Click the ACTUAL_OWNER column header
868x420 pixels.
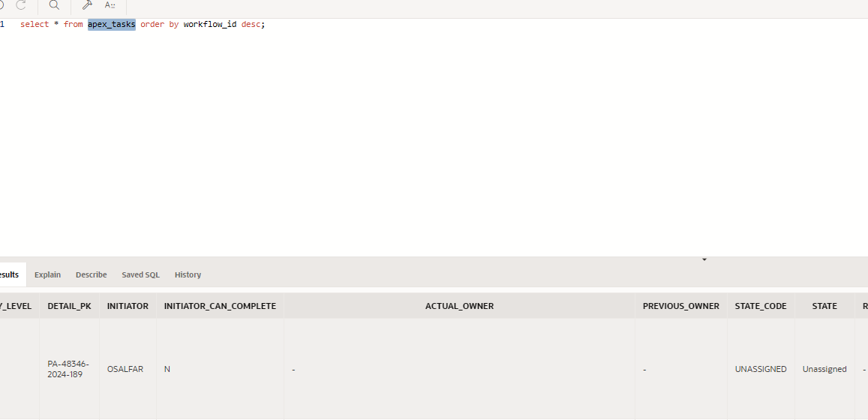coord(459,306)
